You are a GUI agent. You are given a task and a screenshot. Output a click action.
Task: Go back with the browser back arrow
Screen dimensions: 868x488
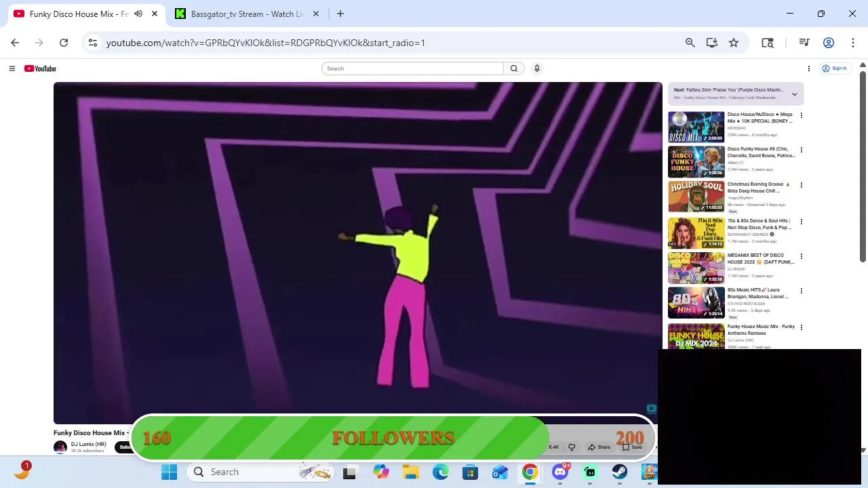point(15,43)
